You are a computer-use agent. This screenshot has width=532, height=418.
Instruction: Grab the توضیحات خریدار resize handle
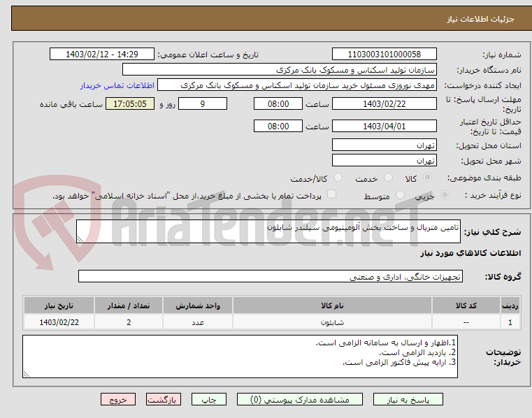coord(26,374)
